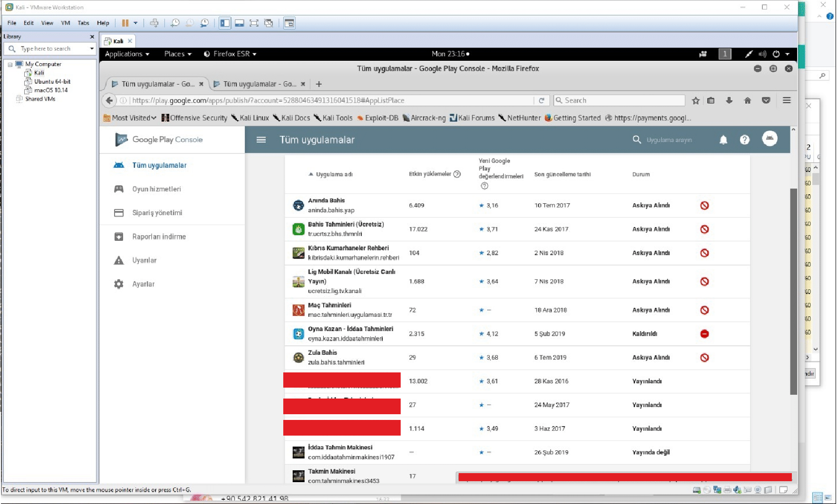The image size is (837, 504).
Task: Click removed red icon for Oyna Kazan
Action: pyautogui.click(x=704, y=334)
